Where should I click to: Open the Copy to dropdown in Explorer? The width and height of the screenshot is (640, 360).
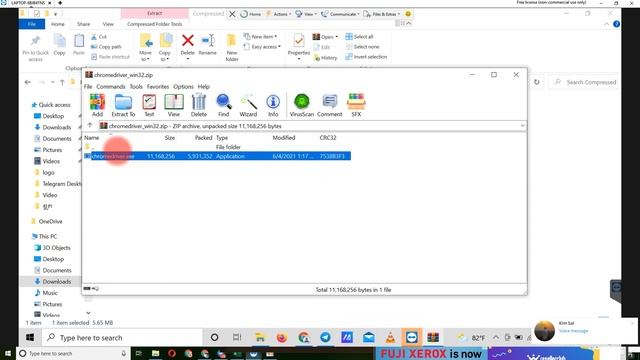point(165,48)
